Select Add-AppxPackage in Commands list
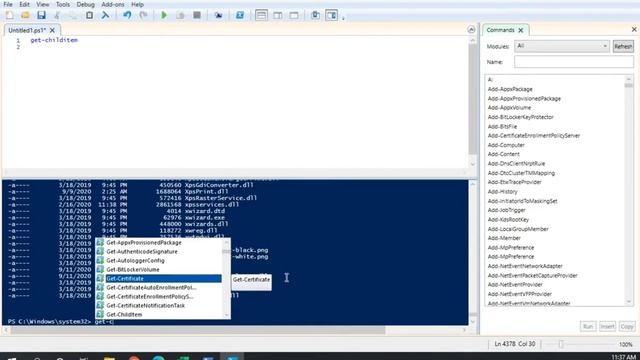The height and width of the screenshot is (360, 640). tap(510, 89)
